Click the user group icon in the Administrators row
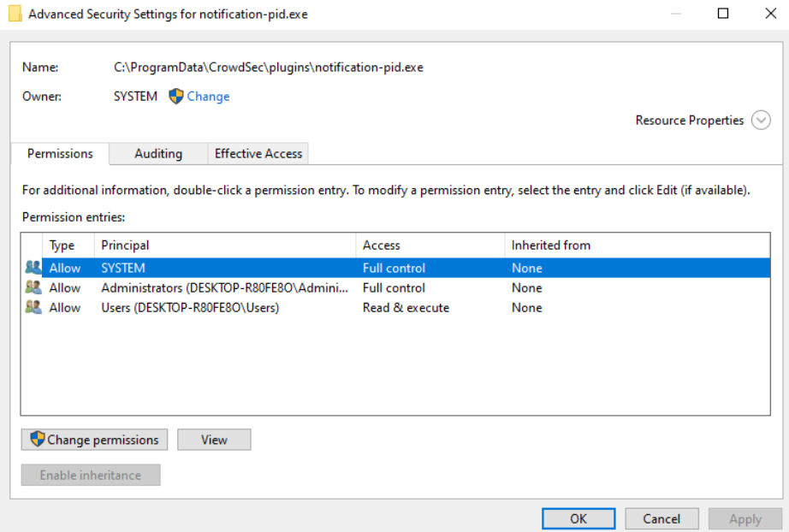Screen dimensions: 789x532 click(x=33, y=287)
